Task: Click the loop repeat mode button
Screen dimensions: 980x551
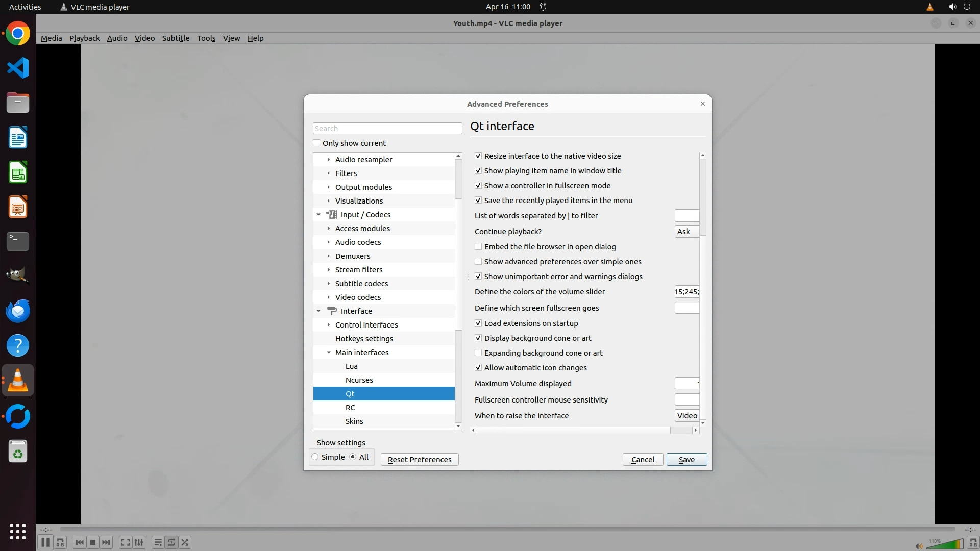Action: click(x=171, y=542)
